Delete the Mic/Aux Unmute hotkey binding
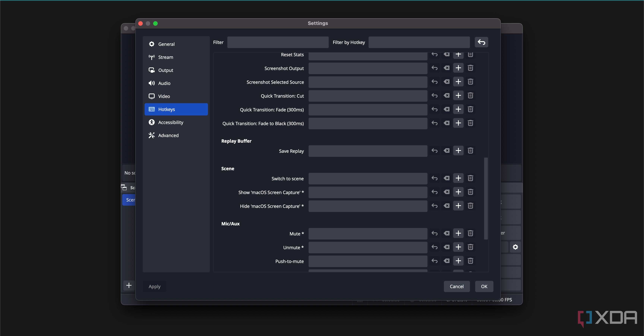 click(x=470, y=247)
